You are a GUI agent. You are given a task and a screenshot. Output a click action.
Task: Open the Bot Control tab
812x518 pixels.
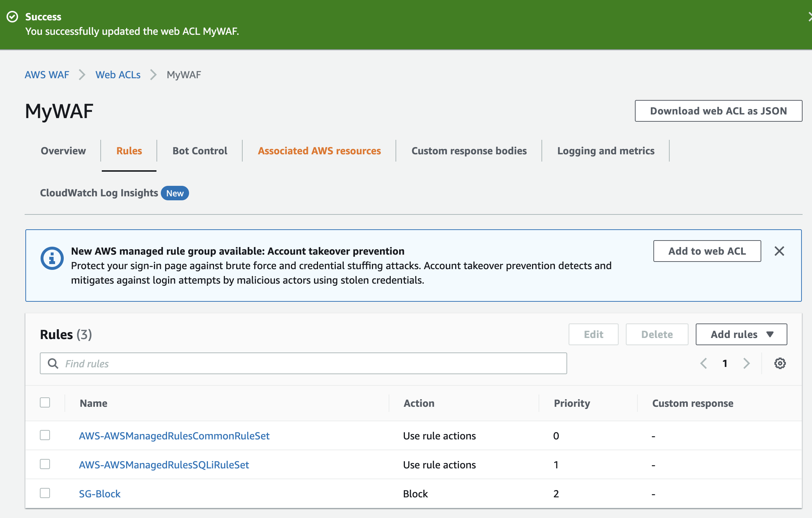200,151
